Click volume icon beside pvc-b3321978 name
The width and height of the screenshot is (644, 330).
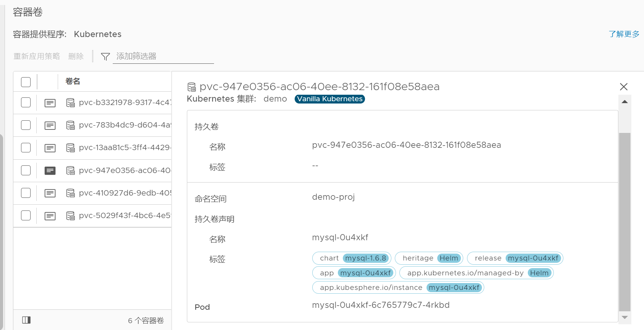point(70,103)
